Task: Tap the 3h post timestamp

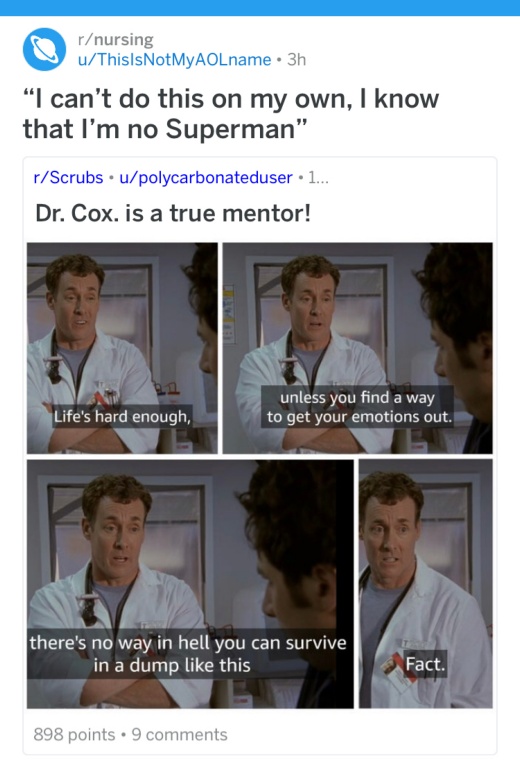Action: point(296,59)
